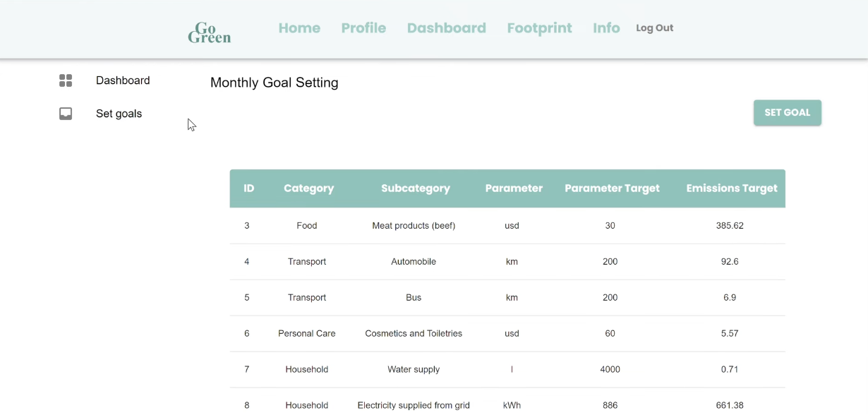This screenshot has height=415, width=868.
Task: Click the Parameter Target column header
Action: coord(612,188)
